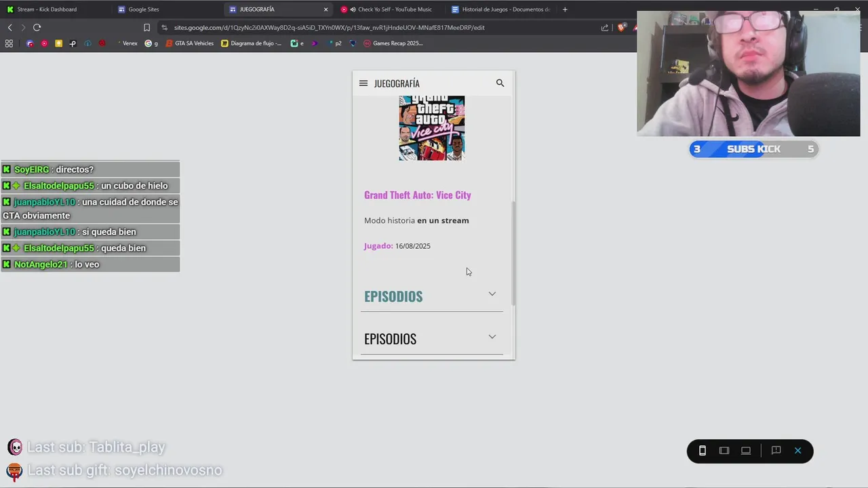Screen dimensions: 868x488
Task: Click the preview pane vertical scrollbar
Action: coord(513,253)
